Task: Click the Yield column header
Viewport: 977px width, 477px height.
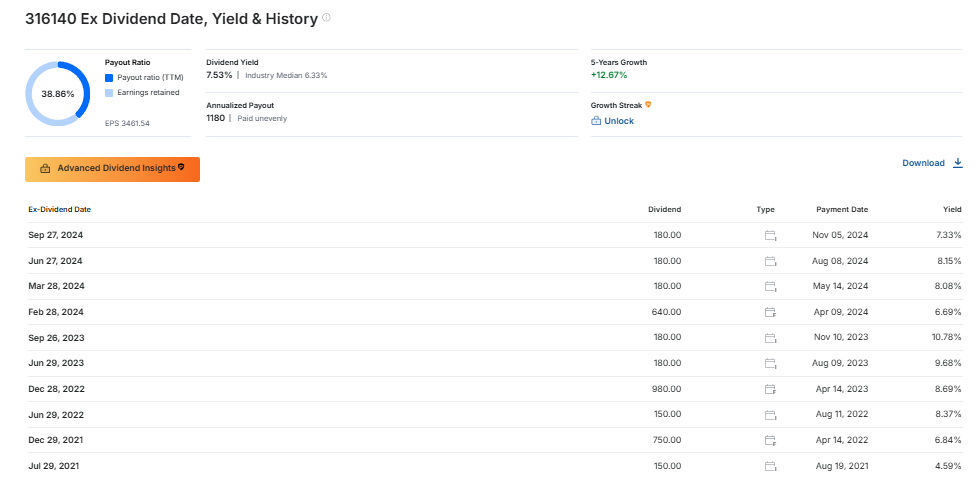Action: [x=952, y=210]
